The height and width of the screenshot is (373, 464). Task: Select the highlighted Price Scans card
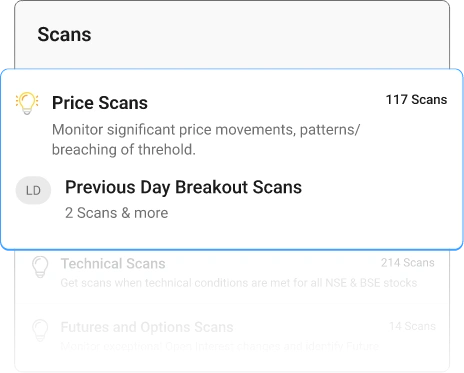point(232,159)
